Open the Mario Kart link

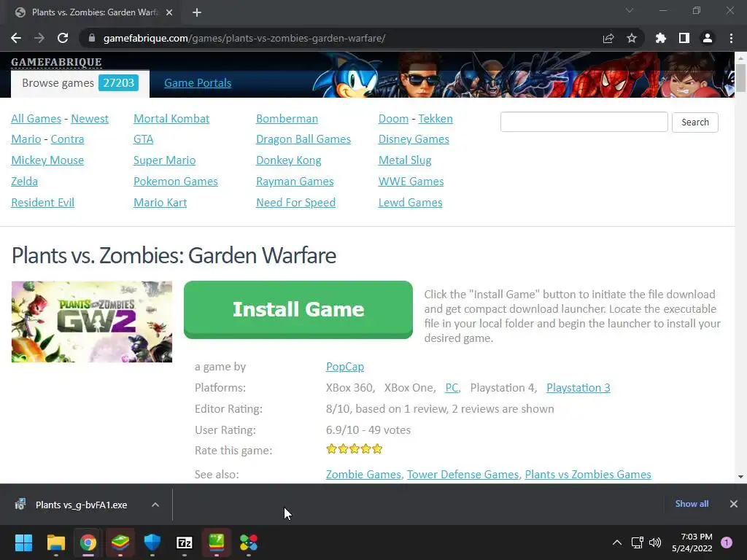click(160, 203)
